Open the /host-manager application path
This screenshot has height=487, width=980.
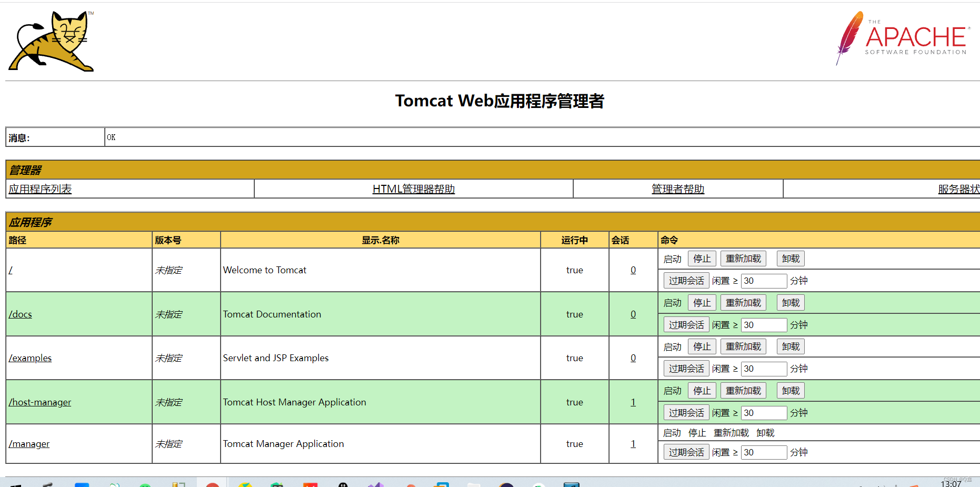[40, 402]
